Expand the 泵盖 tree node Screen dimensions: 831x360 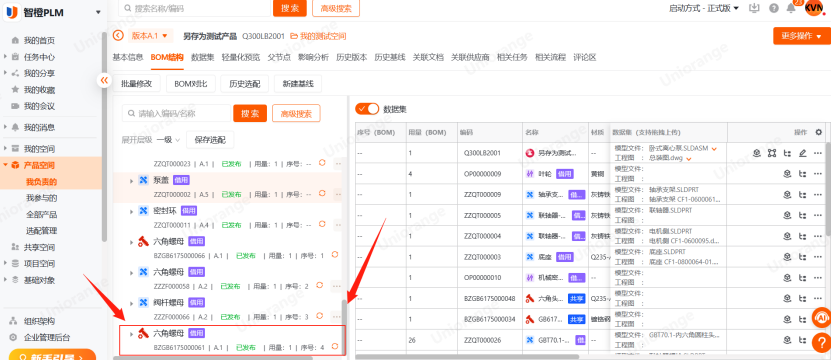pos(131,181)
